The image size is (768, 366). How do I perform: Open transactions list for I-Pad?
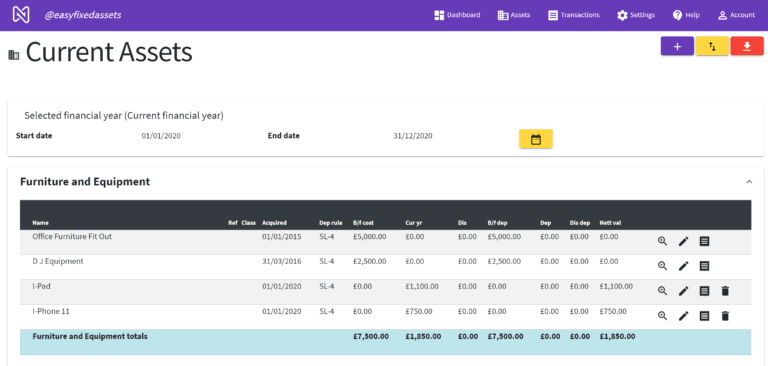click(x=704, y=291)
